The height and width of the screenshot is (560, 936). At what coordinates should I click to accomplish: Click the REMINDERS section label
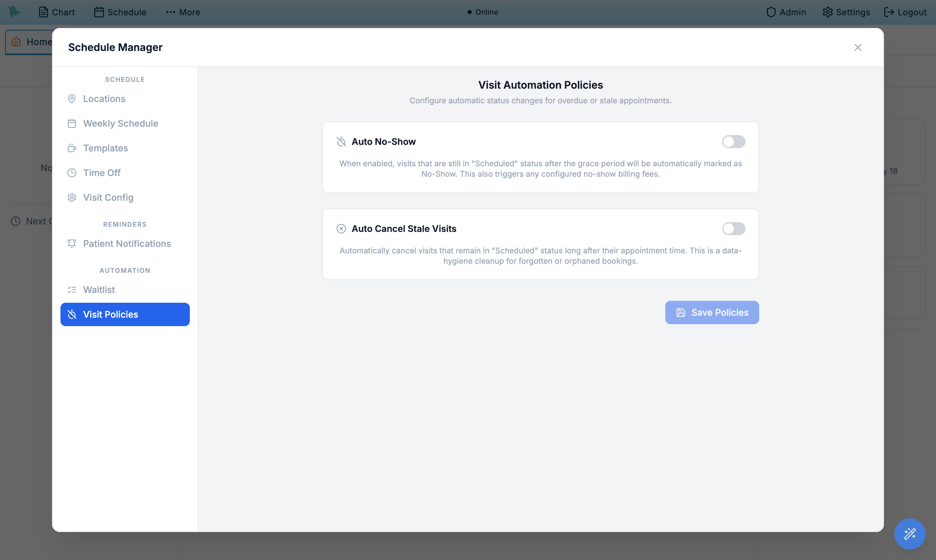(x=125, y=224)
